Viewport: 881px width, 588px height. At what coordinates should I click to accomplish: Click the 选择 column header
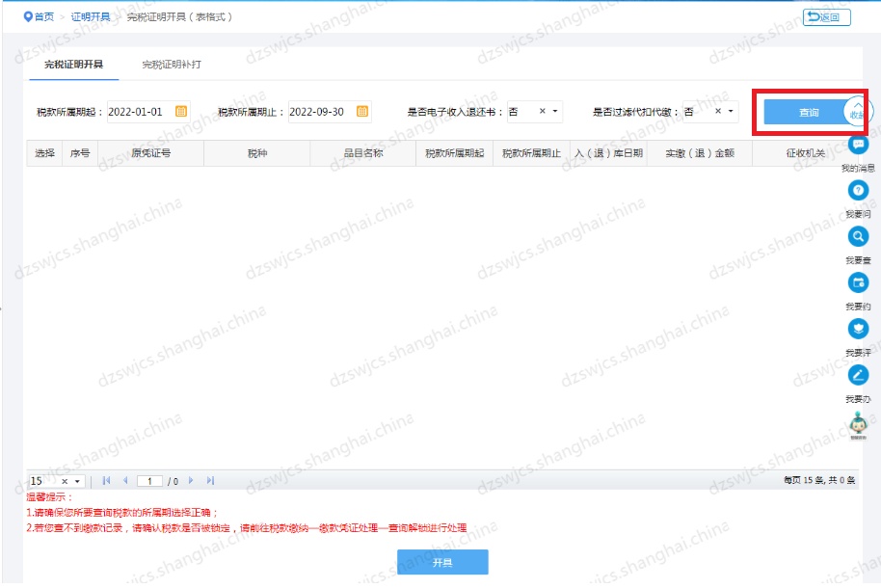(44, 153)
